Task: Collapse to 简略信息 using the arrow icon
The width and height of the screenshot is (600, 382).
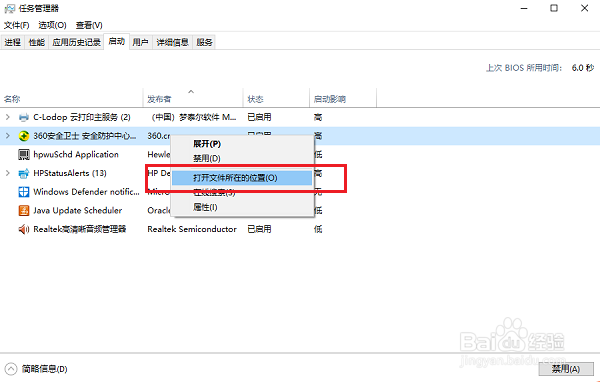Action: pyautogui.click(x=11, y=369)
